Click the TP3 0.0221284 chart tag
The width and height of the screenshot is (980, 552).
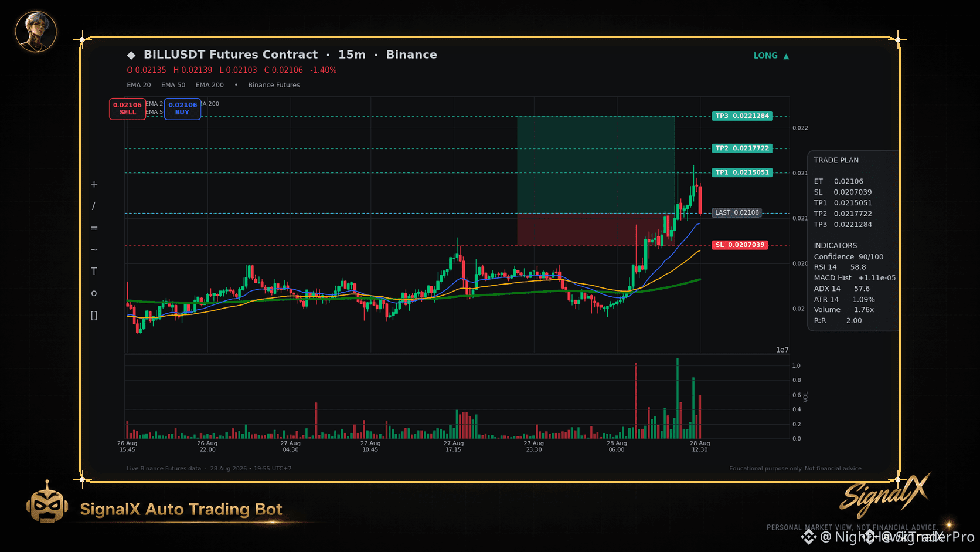click(x=742, y=116)
